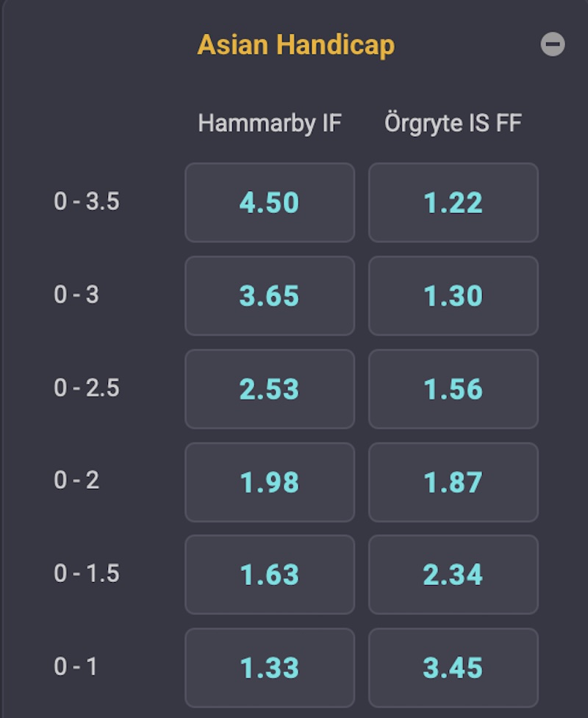Add Hammarby IF 1.63 to betslip
588x718 pixels.
click(269, 575)
